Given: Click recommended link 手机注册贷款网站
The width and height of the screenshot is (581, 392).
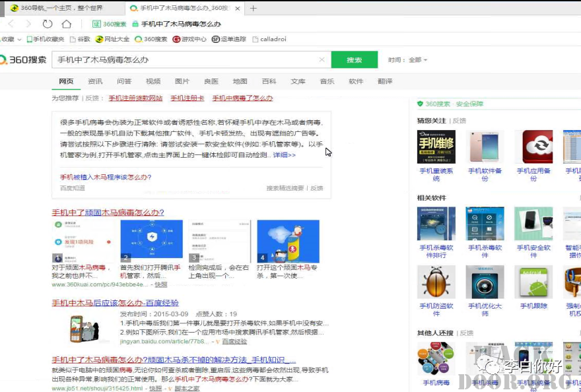Looking at the screenshot, I should [135, 98].
